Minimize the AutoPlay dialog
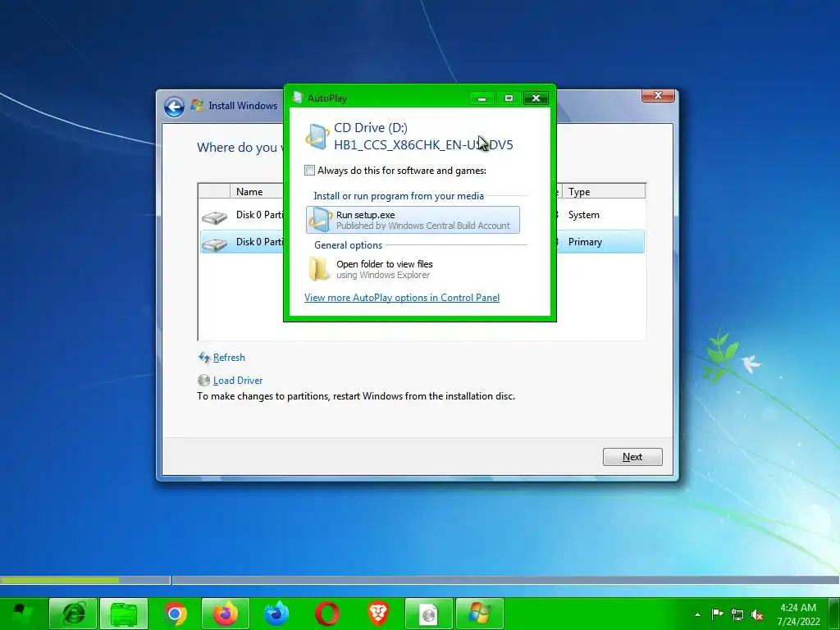The height and width of the screenshot is (630, 840). (x=482, y=98)
